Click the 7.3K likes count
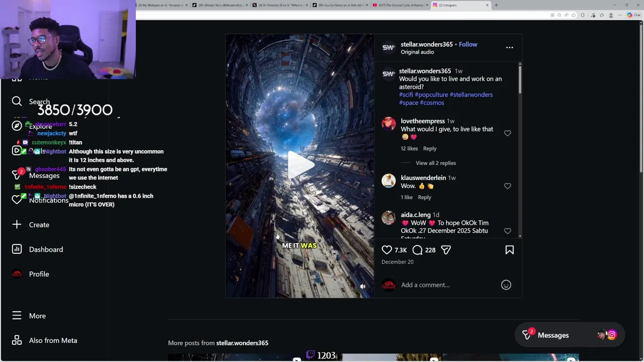The height and width of the screenshot is (362, 644). (400, 250)
